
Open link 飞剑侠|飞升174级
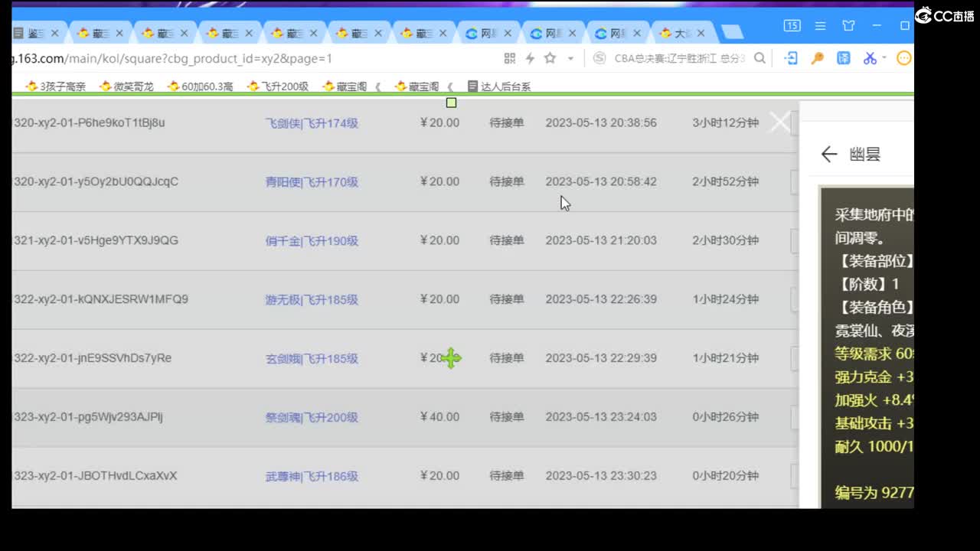(x=312, y=123)
